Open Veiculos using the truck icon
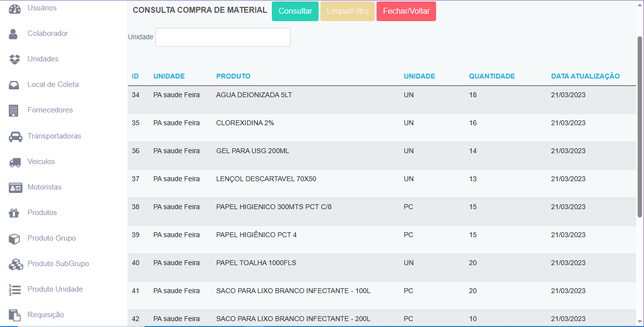 [15, 162]
